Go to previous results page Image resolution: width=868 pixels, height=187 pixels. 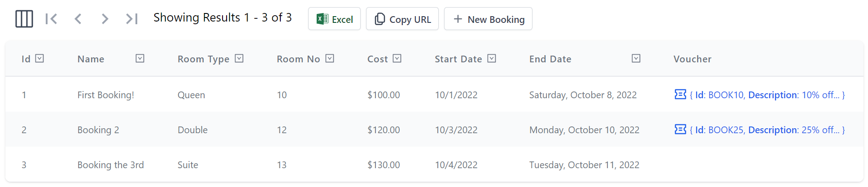(x=78, y=19)
